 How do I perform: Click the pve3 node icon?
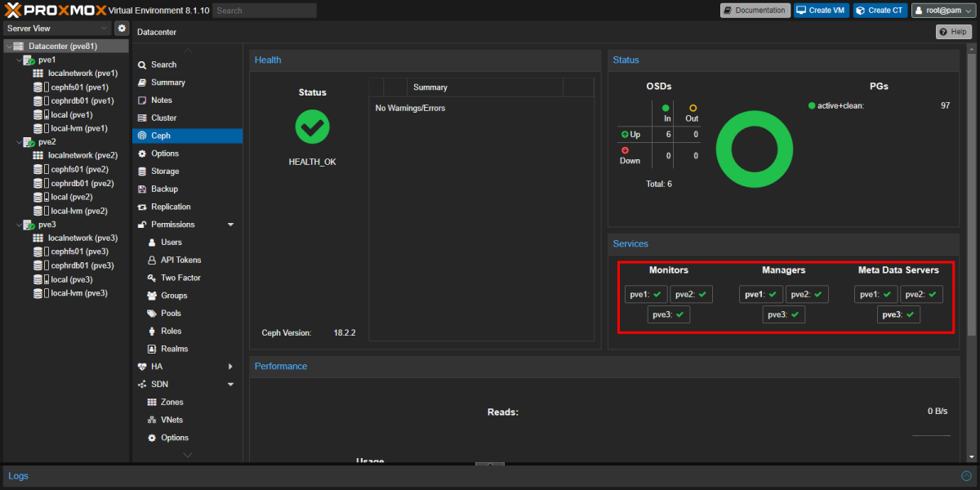tap(29, 225)
